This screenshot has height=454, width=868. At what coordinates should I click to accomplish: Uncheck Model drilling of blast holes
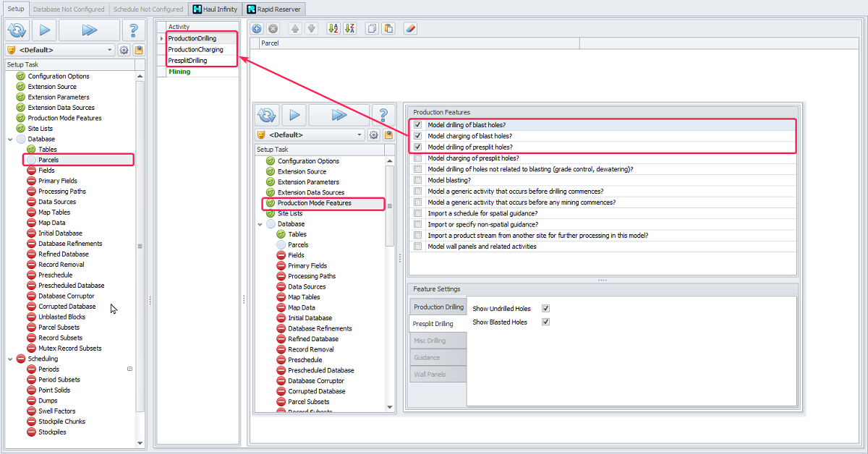click(x=418, y=125)
